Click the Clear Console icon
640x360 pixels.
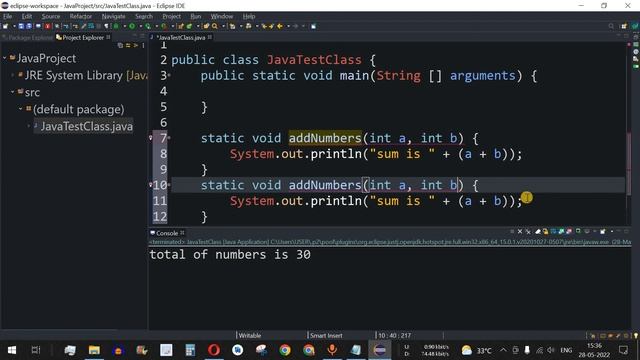pos(538,231)
